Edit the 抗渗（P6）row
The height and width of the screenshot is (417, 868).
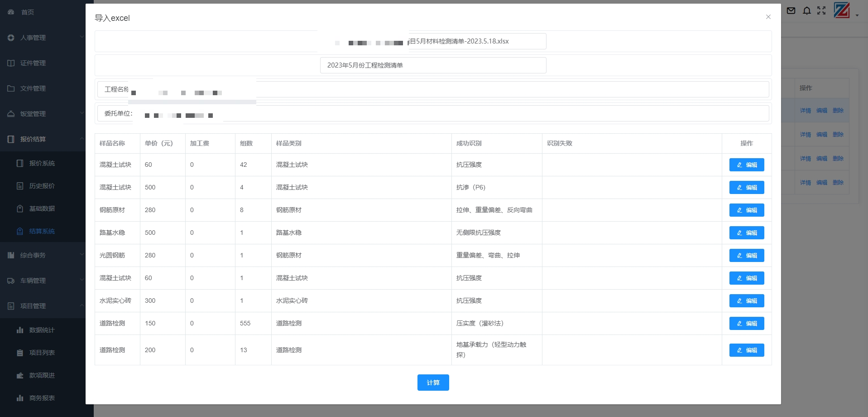[747, 188]
